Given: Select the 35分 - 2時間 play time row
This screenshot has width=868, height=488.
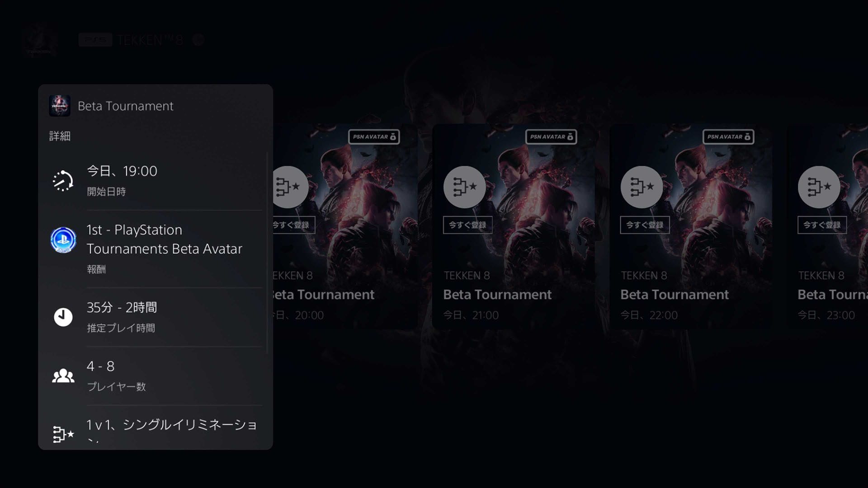Looking at the screenshot, I should tap(156, 317).
